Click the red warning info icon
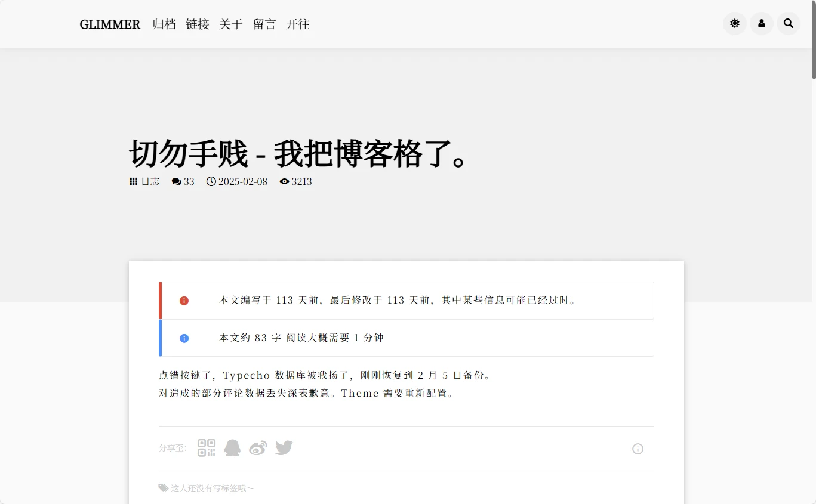Viewport: 816px width, 504px height. pyautogui.click(x=184, y=301)
